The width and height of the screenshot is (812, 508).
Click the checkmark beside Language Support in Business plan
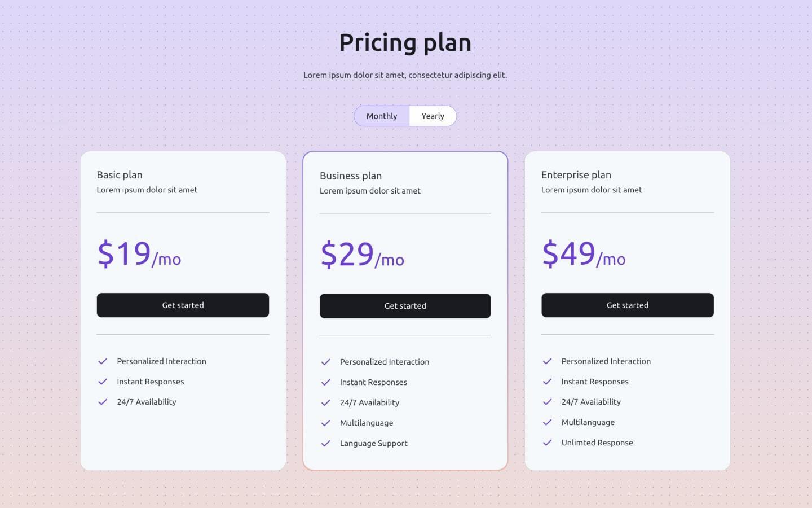326,443
